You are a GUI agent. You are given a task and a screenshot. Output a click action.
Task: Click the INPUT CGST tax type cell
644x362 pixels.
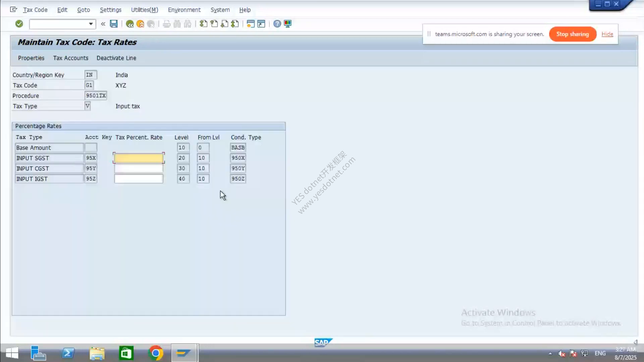tap(49, 168)
